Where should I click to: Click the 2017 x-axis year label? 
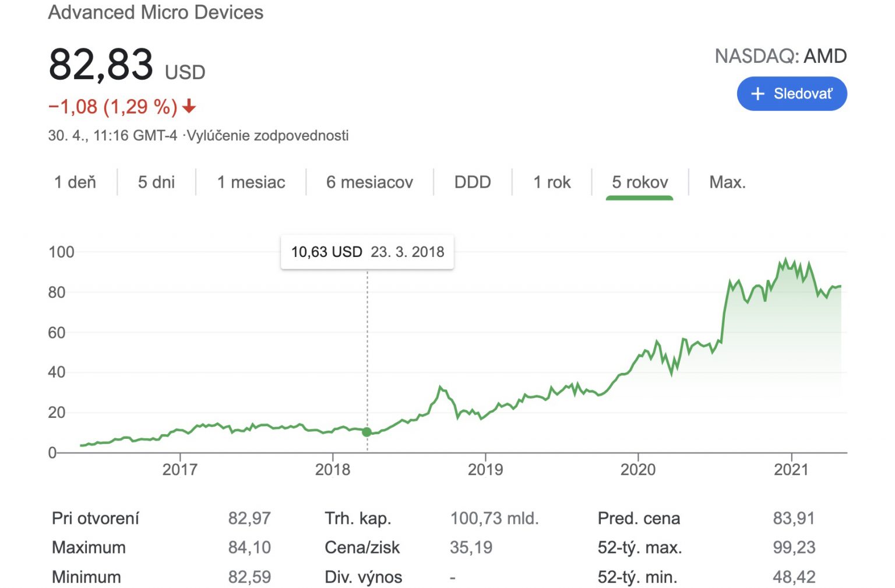click(x=179, y=469)
